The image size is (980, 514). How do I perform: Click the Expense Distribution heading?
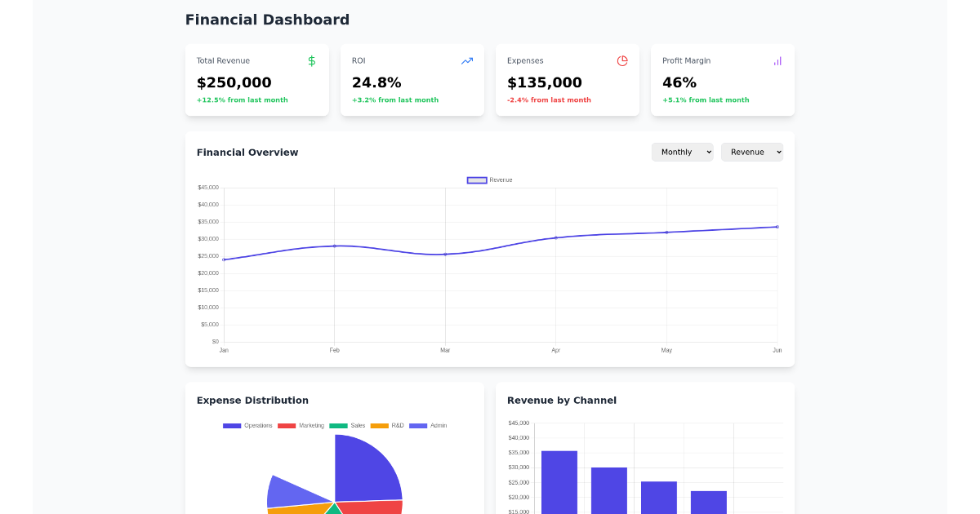point(252,401)
